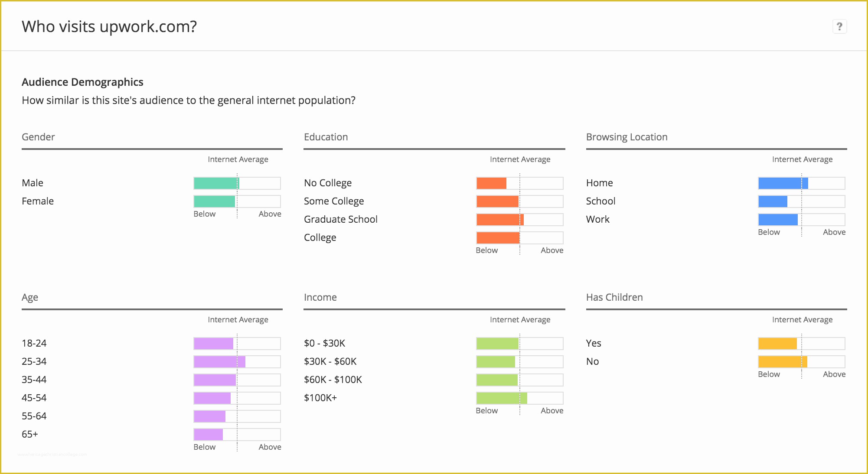The width and height of the screenshot is (868, 474).
Task: Click 'Internet Average' in the Income section
Action: pyautogui.click(x=520, y=320)
